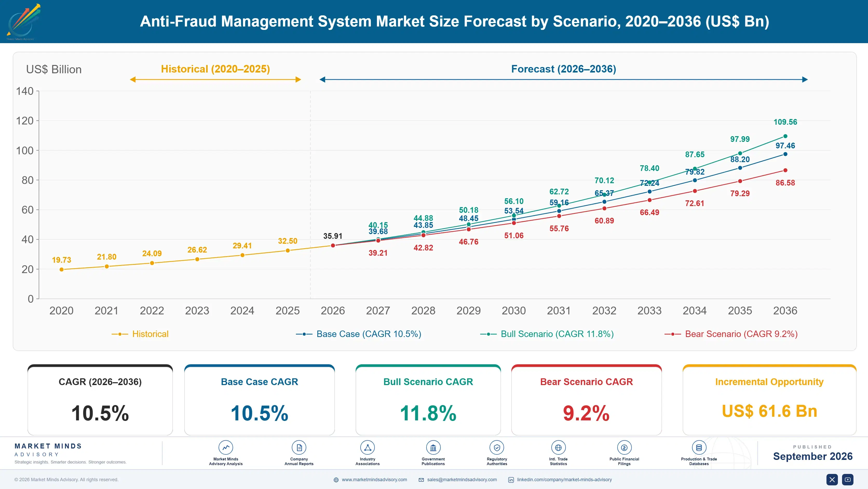Click the 2025 historical point 32.50
Viewport: 868px width, 489px height.
coord(287,250)
